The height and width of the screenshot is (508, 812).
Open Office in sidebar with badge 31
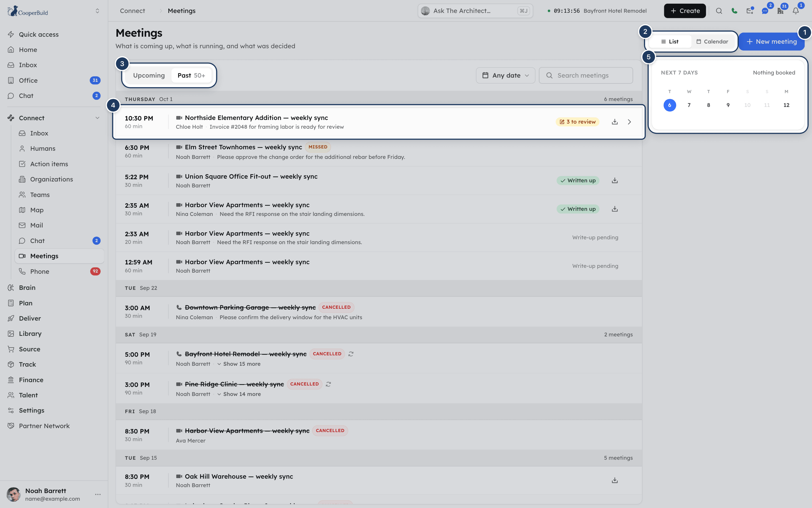click(x=54, y=80)
